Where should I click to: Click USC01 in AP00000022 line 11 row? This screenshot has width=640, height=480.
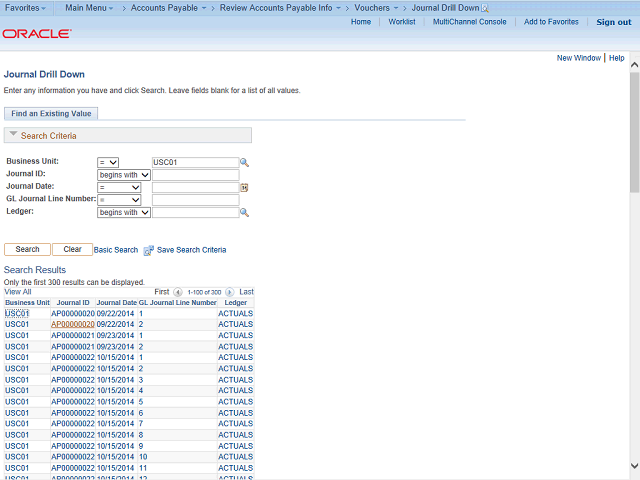pos(17,468)
